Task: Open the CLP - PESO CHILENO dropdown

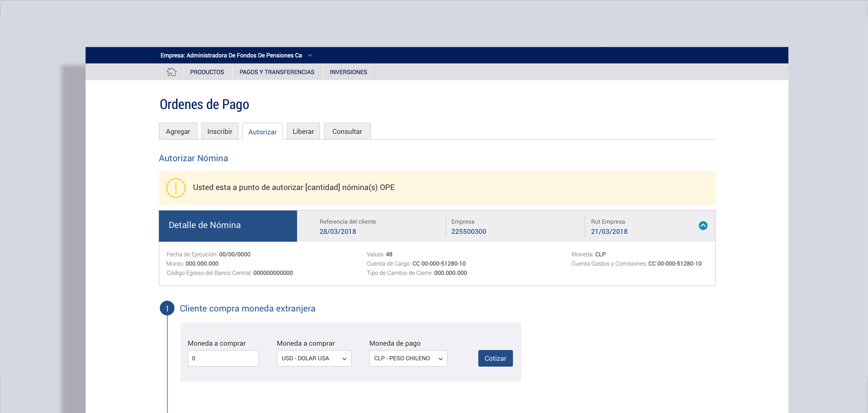Action: pos(408,358)
